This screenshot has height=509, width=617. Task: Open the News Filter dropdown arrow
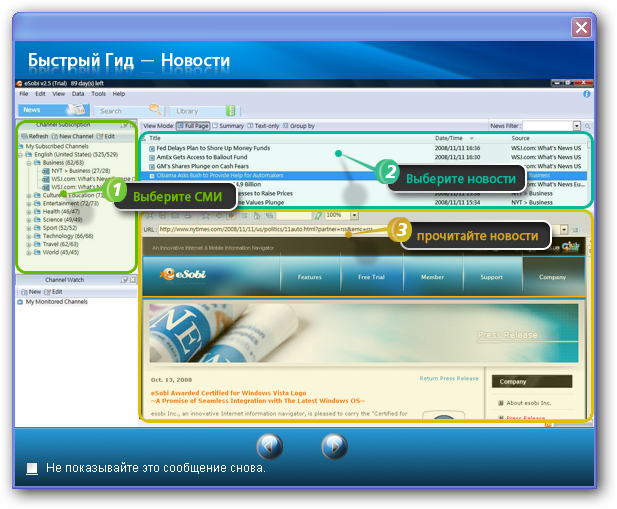point(577,126)
